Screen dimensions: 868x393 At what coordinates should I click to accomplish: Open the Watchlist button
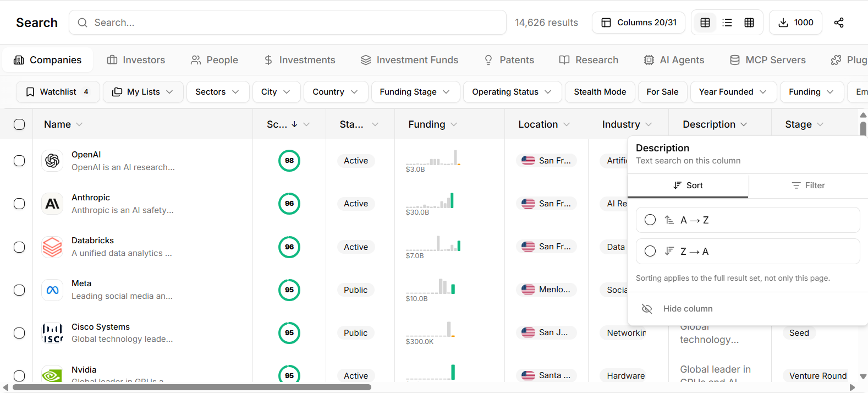point(58,92)
